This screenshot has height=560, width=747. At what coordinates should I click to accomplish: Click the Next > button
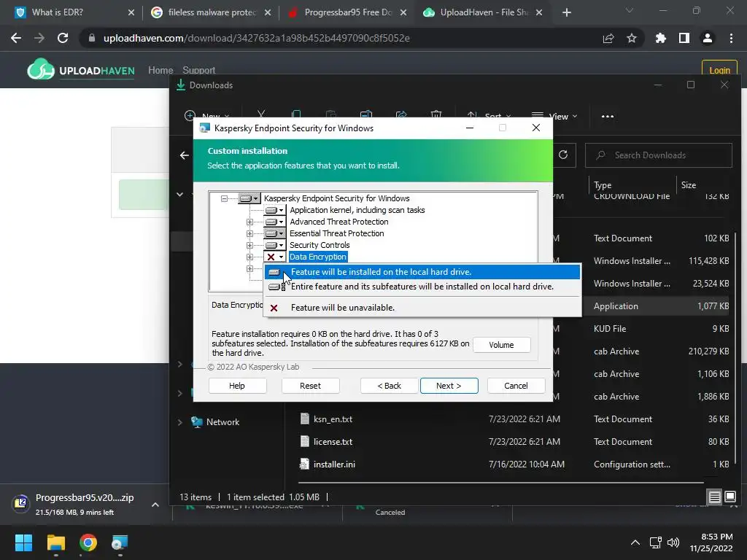point(449,386)
